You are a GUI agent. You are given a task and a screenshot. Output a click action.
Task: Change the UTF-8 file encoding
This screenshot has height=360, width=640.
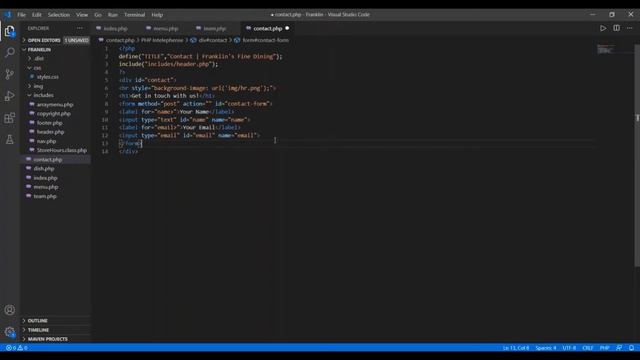tap(569, 348)
